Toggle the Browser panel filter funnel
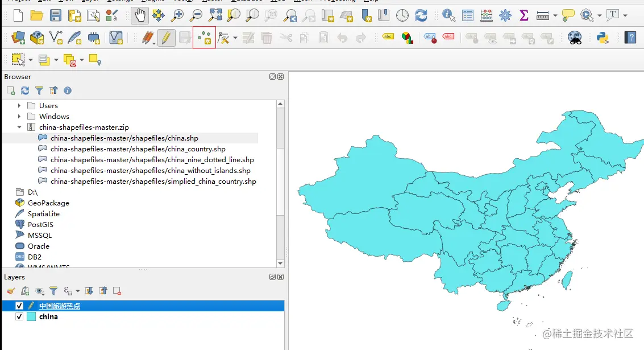The image size is (644, 350). (39, 90)
